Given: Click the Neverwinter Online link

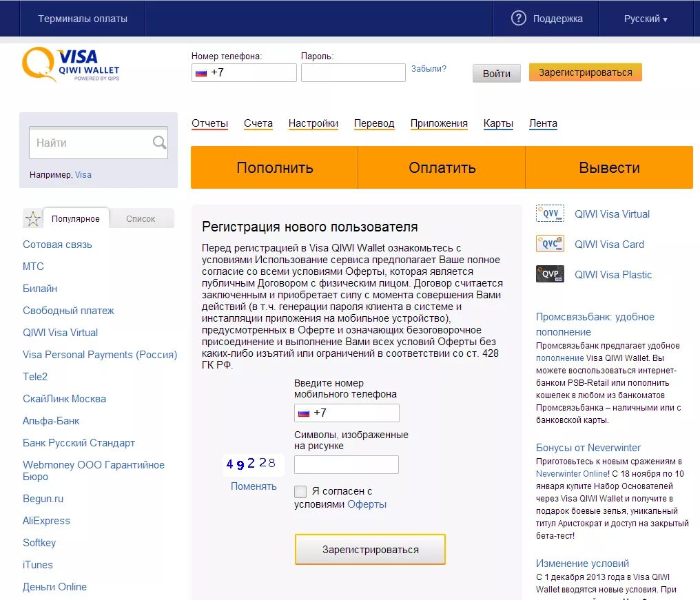Looking at the screenshot, I should coord(572,474).
